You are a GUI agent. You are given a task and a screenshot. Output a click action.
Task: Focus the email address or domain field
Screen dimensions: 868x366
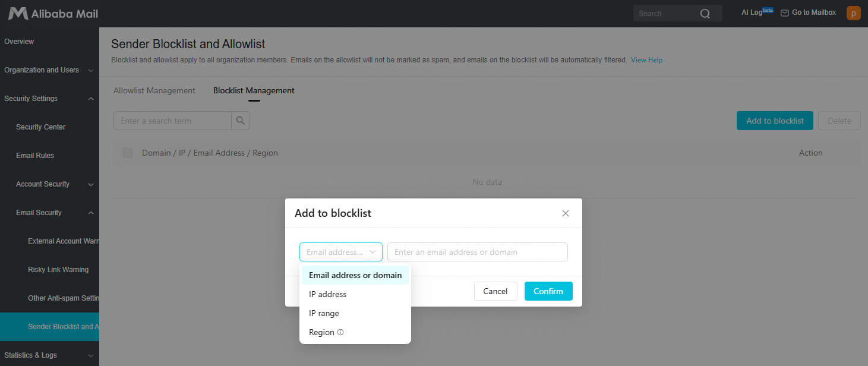[x=478, y=252]
